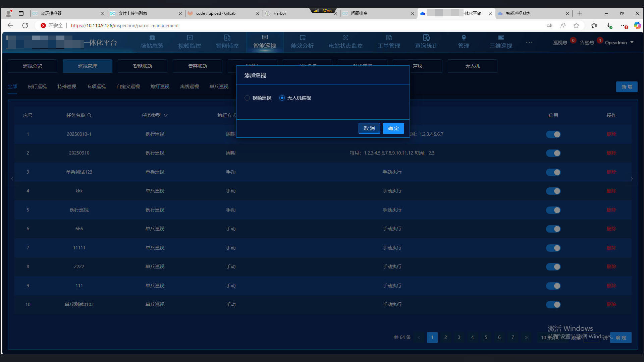The image size is (644, 362).
Task: Delete the task named kkk
Action: point(611,191)
